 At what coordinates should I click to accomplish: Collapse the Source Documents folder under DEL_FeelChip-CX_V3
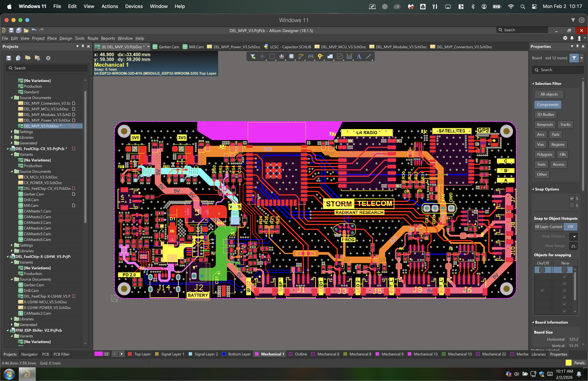[12, 171]
